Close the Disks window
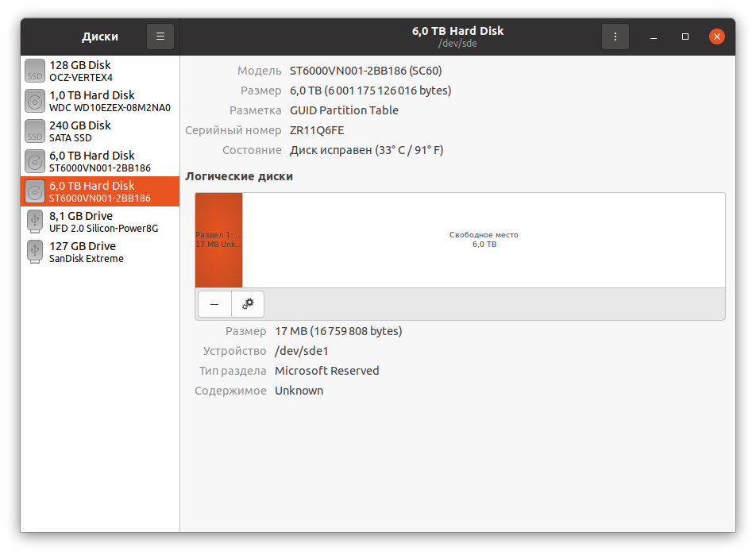 click(716, 37)
